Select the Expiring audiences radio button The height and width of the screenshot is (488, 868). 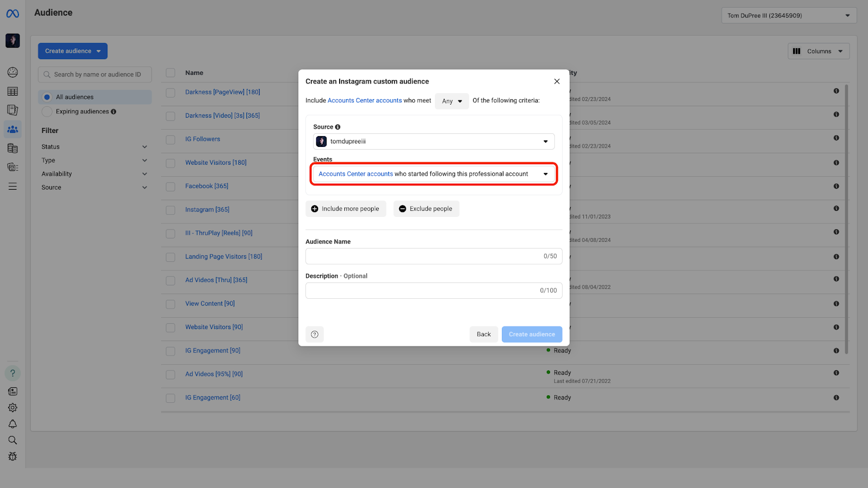(x=47, y=112)
